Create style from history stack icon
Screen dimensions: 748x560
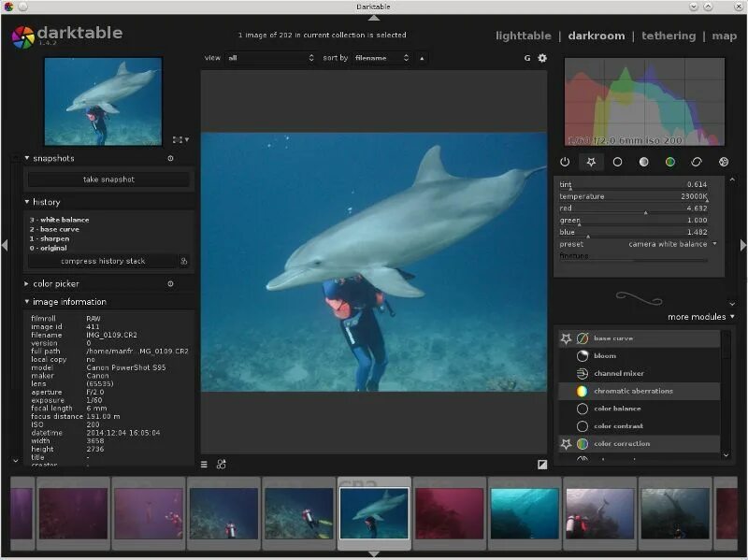[183, 261]
